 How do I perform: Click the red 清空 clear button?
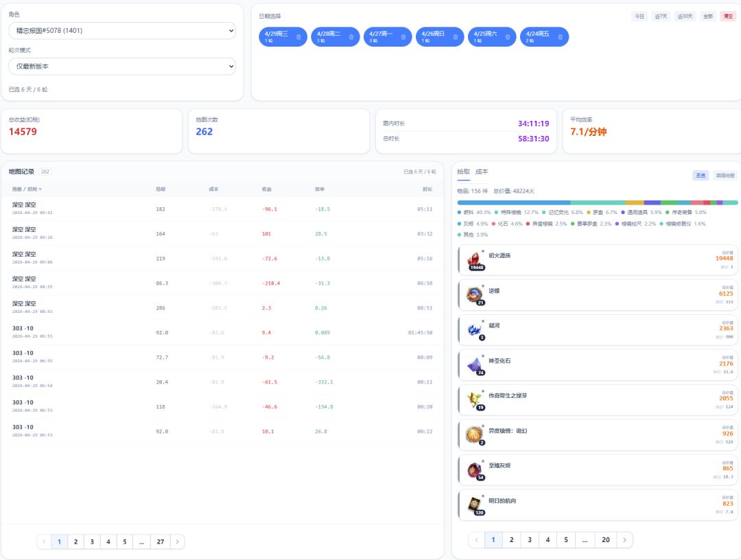click(x=728, y=16)
